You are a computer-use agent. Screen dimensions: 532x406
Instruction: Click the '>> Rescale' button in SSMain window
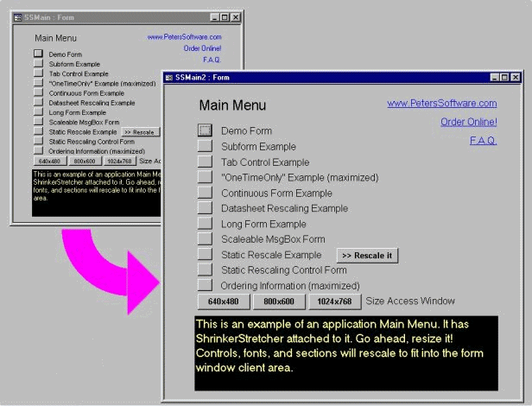[141, 132]
